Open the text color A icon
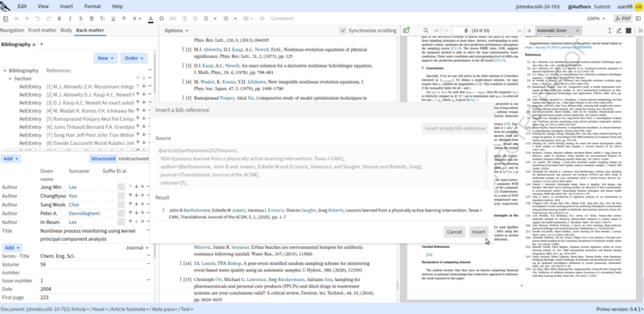 tap(151, 19)
